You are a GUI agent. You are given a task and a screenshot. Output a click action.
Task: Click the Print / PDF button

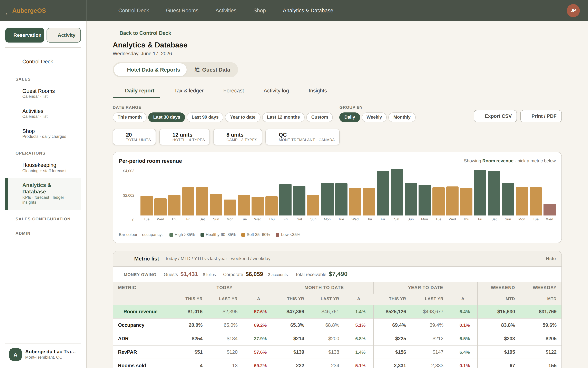click(541, 116)
